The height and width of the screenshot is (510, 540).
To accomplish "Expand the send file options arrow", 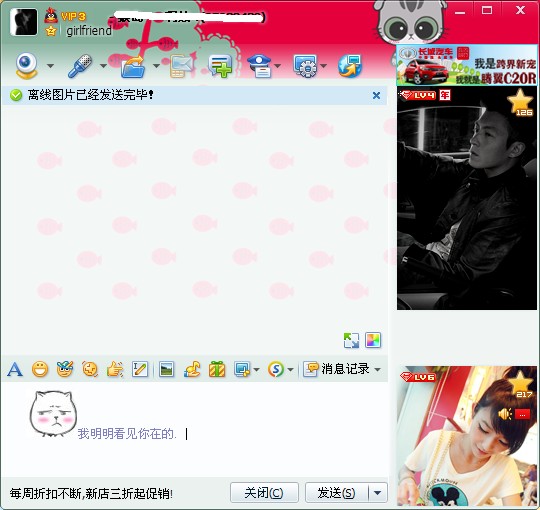I will [x=156, y=65].
